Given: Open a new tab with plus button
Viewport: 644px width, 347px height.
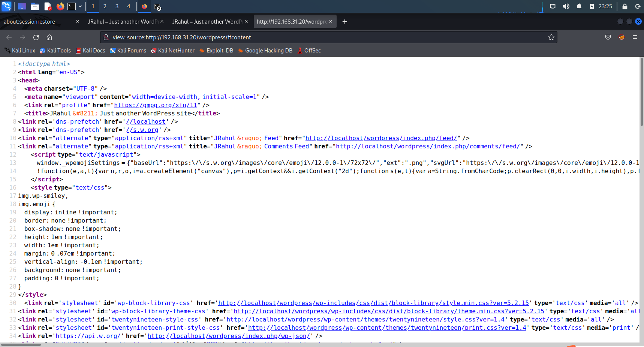Looking at the screenshot, I should pos(345,22).
